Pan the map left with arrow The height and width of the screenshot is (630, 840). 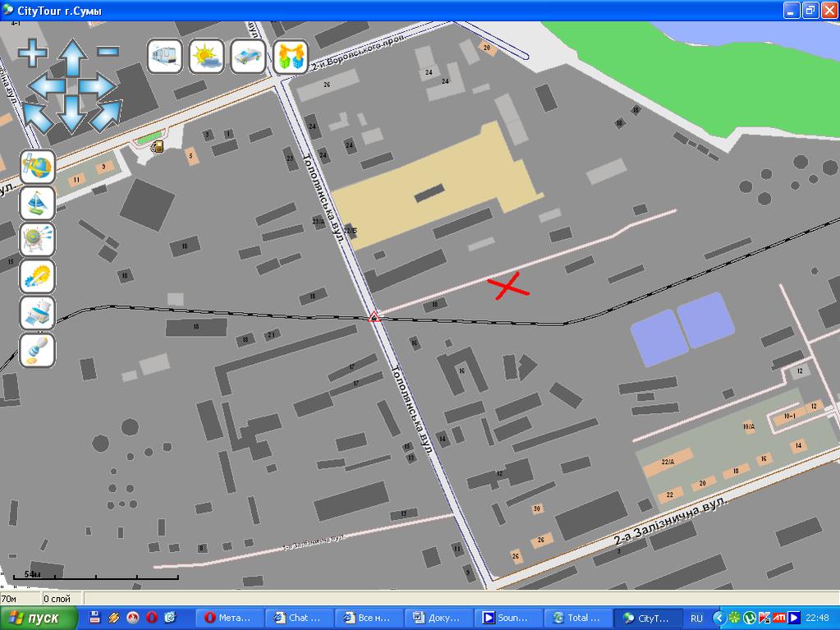click(44, 86)
